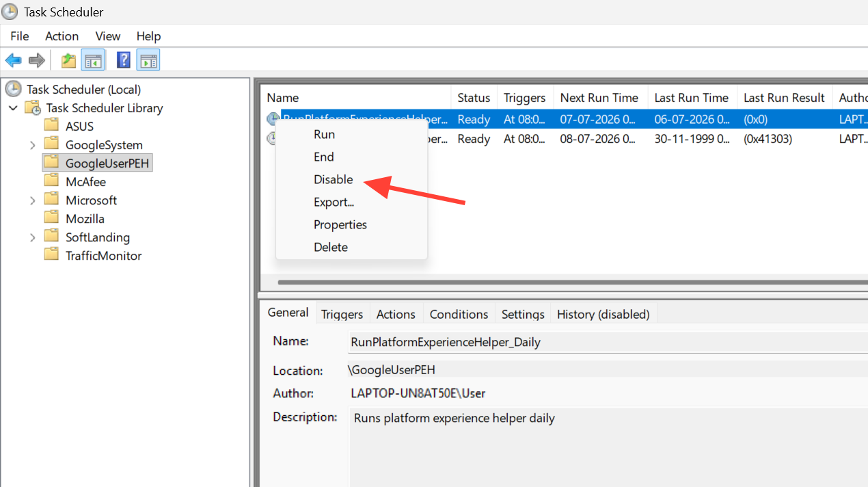Sort by the Triggers column header
868x487 pixels.
click(525, 97)
